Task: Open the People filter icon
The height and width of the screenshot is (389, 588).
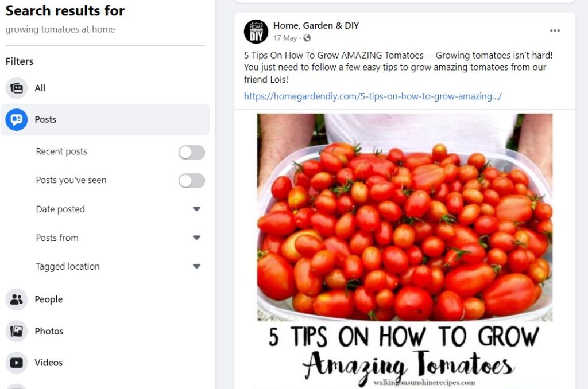Action: click(17, 299)
